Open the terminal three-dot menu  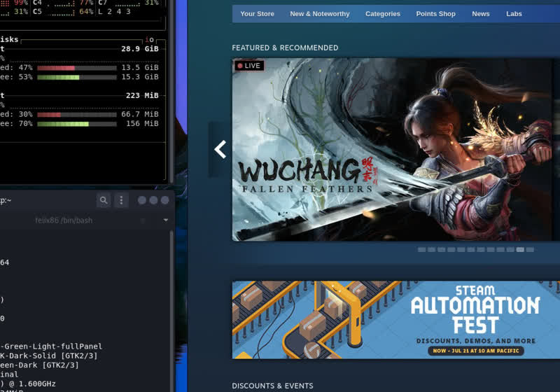121,200
